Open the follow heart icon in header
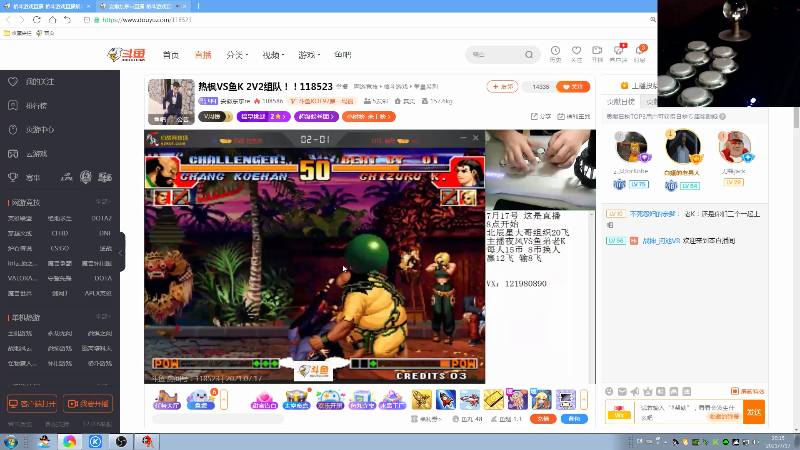Screen dimensions: 800x450 coord(576,51)
